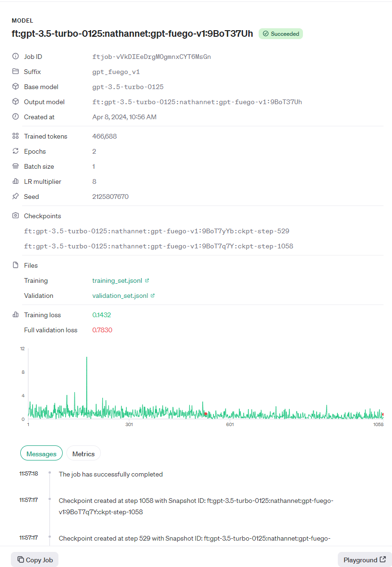392x567 pixels.
Task: Click the Trained tokens icon
Action: click(16, 136)
